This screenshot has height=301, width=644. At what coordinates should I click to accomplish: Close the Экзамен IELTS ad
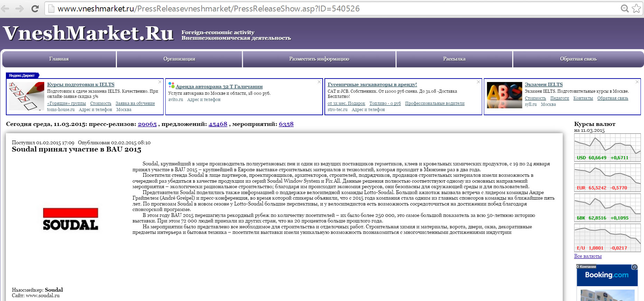pos(637,82)
